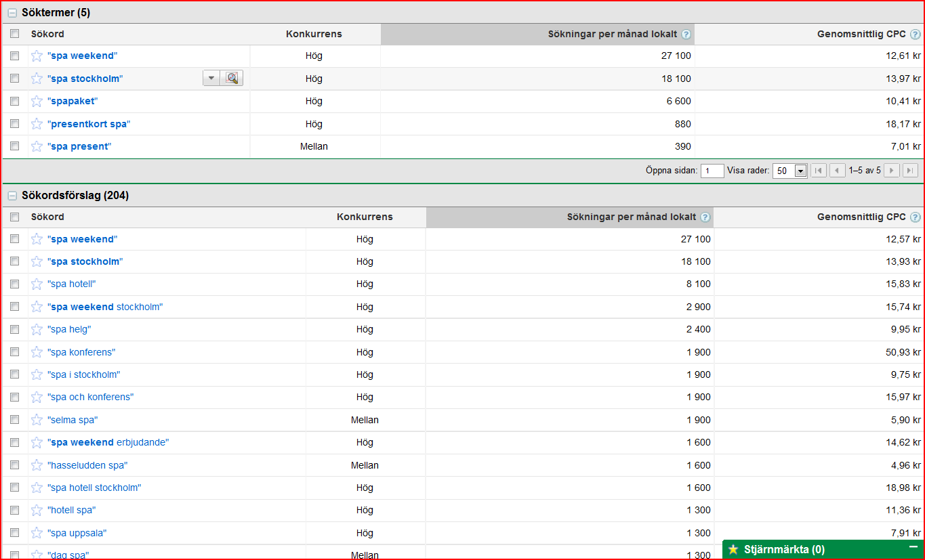
Task: Star the "spa weekend" keyword in Söktermer
Action: click(x=37, y=56)
